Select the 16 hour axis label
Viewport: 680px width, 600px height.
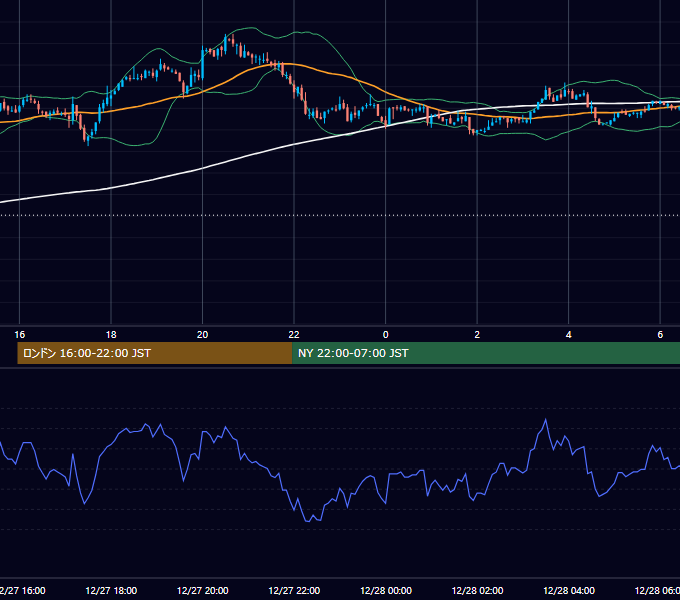[x=20, y=335]
